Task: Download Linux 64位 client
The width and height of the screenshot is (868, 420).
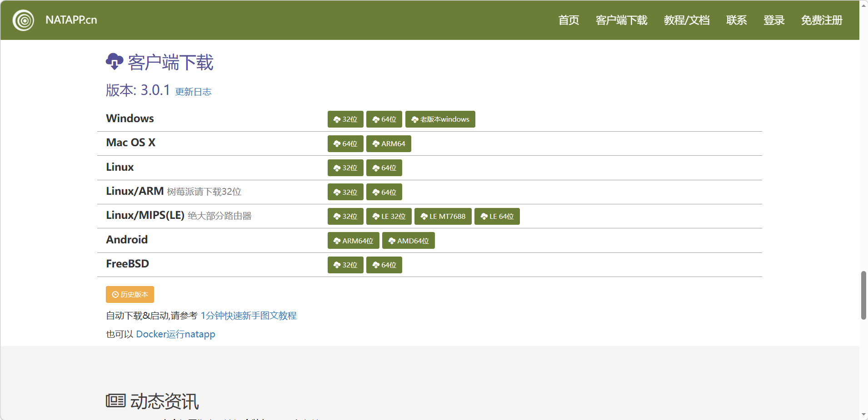Action: pos(384,168)
